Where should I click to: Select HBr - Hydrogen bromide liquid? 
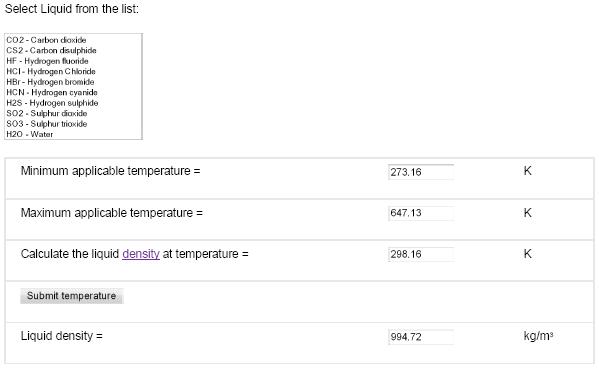(50, 82)
